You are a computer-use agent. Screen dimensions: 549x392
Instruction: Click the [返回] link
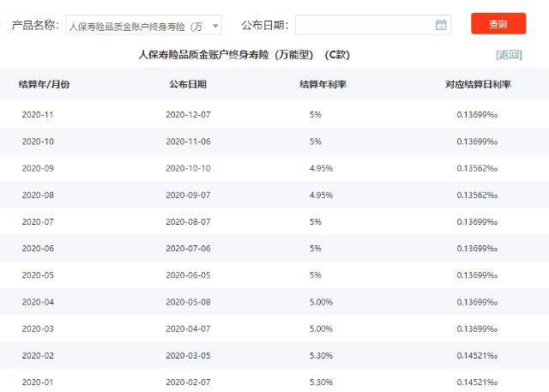click(x=509, y=55)
